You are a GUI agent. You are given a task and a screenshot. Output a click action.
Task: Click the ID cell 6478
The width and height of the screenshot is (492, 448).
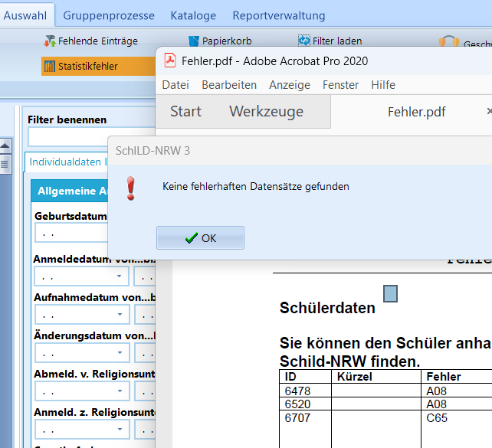point(305,391)
